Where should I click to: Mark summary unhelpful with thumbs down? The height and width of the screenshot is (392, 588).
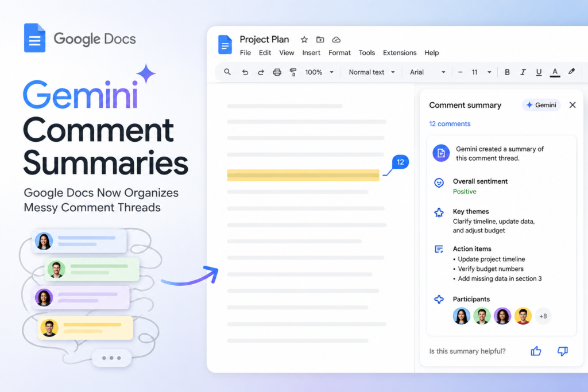point(563,351)
